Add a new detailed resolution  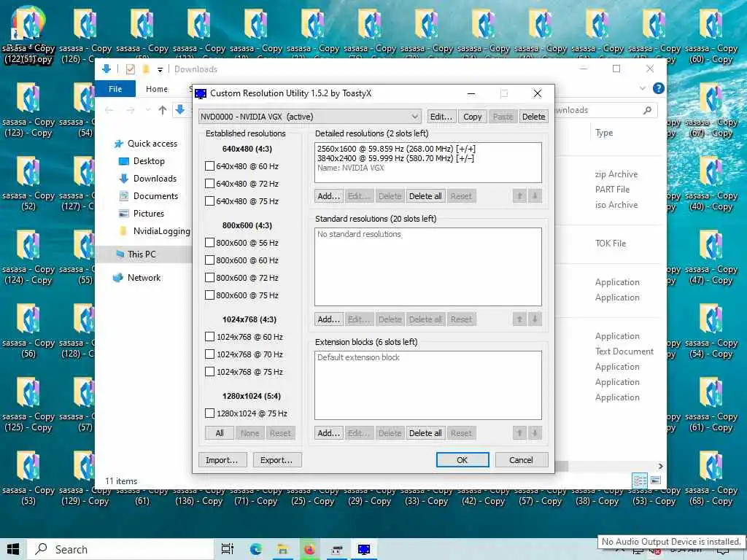pos(329,196)
